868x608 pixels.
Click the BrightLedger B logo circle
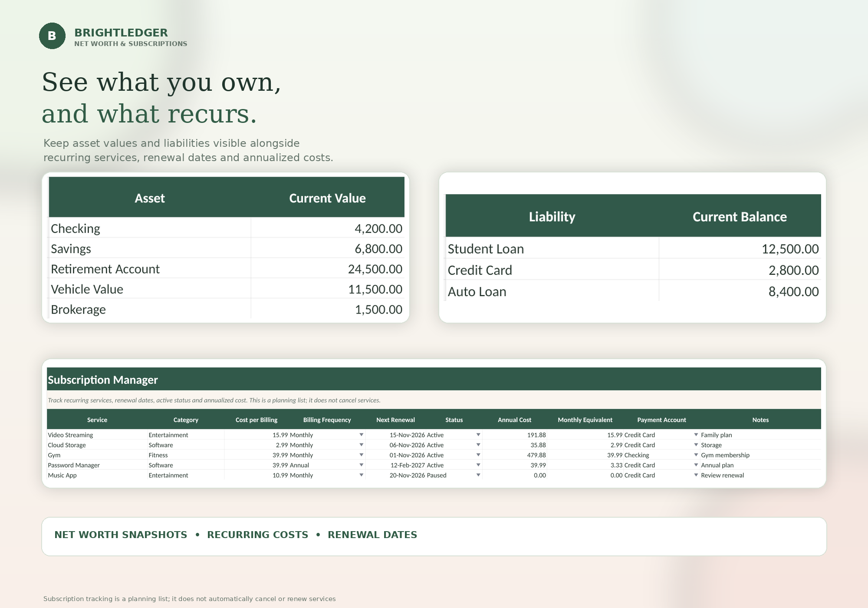[x=52, y=36]
